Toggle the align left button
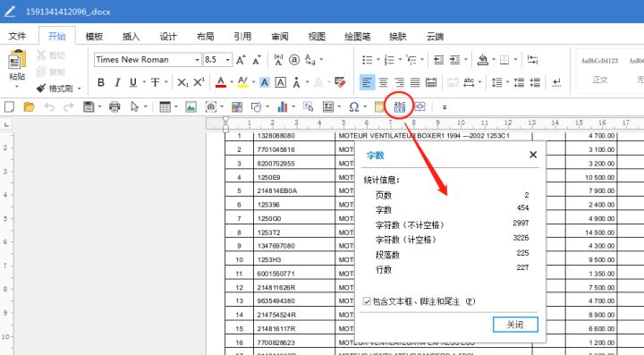This screenshot has height=355, width=644. click(367, 82)
